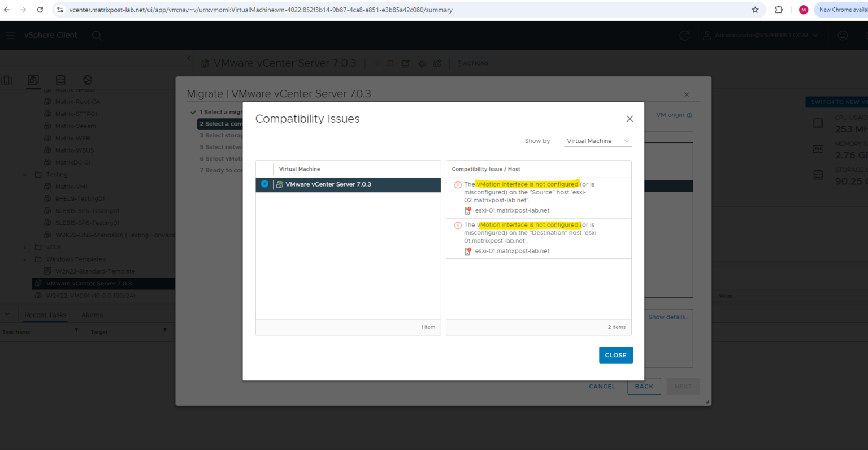The width and height of the screenshot is (868, 450).
Task: Collapse the Testing folder in the tree
Action: coord(24,174)
